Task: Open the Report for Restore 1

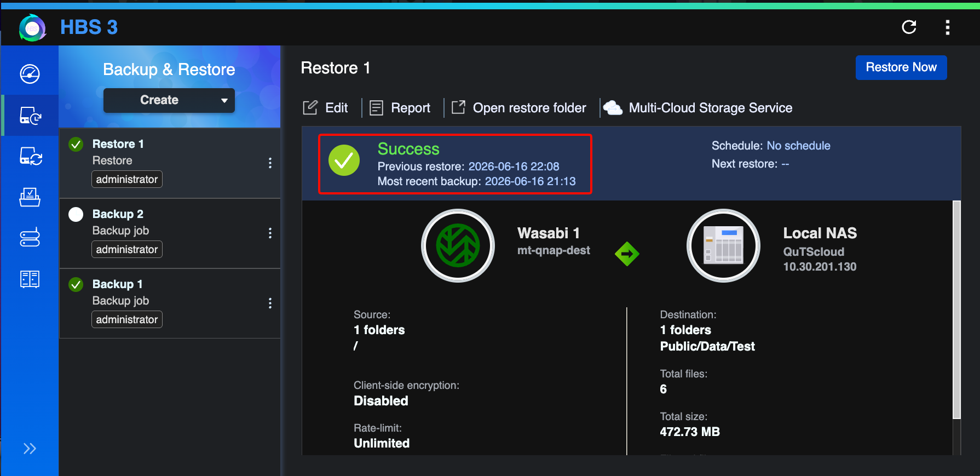Action: tap(400, 108)
